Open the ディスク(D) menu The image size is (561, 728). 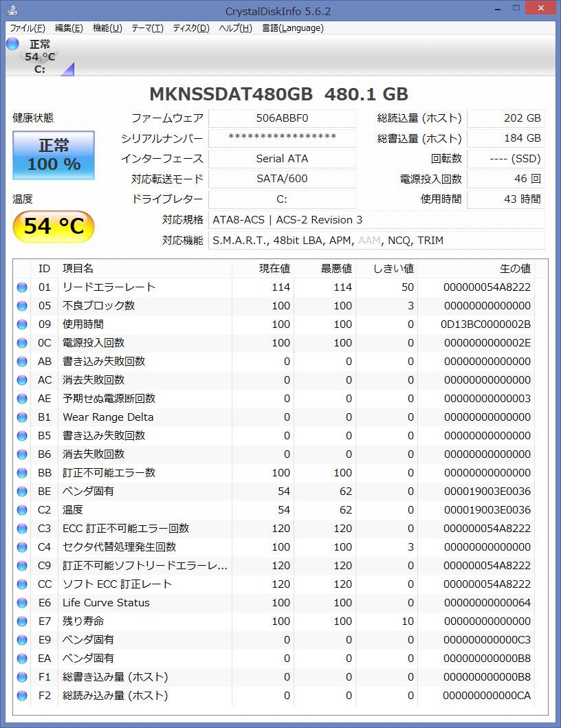coord(191,28)
